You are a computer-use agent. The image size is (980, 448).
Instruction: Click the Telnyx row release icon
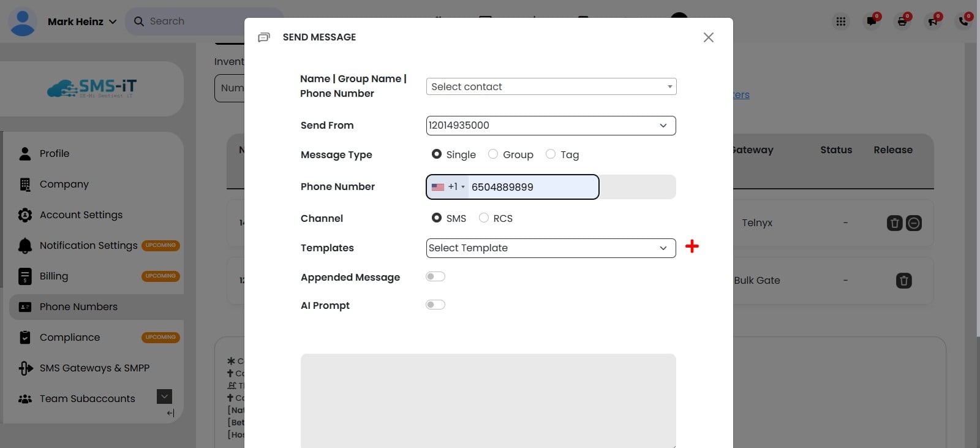[x=914, y=223]
